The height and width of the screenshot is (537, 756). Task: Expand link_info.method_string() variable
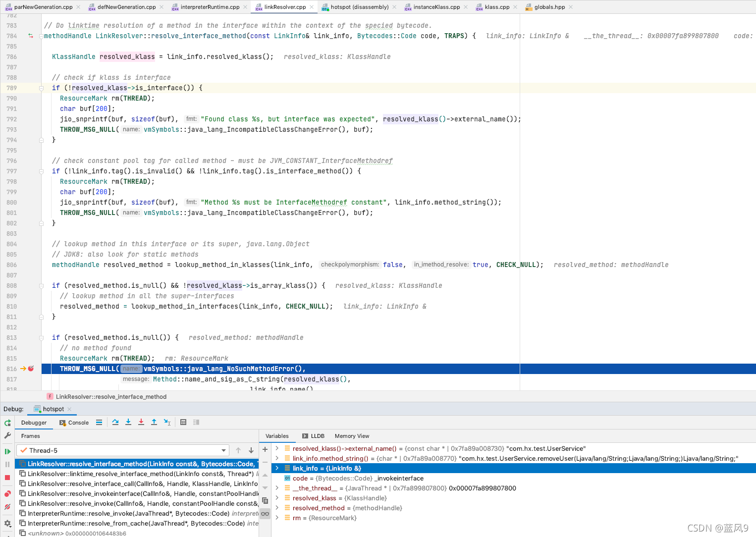[x=277, y=458]
